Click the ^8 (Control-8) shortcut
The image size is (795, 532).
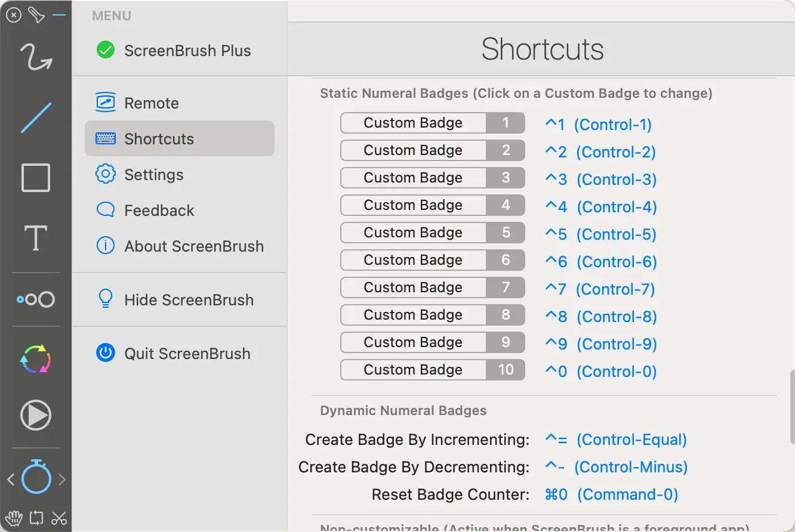[x=601, y=317]
